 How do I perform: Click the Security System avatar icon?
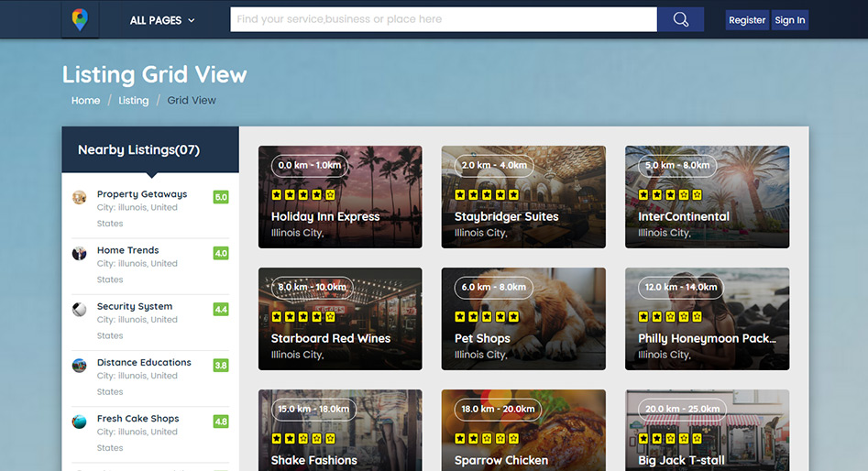point(79,310)
